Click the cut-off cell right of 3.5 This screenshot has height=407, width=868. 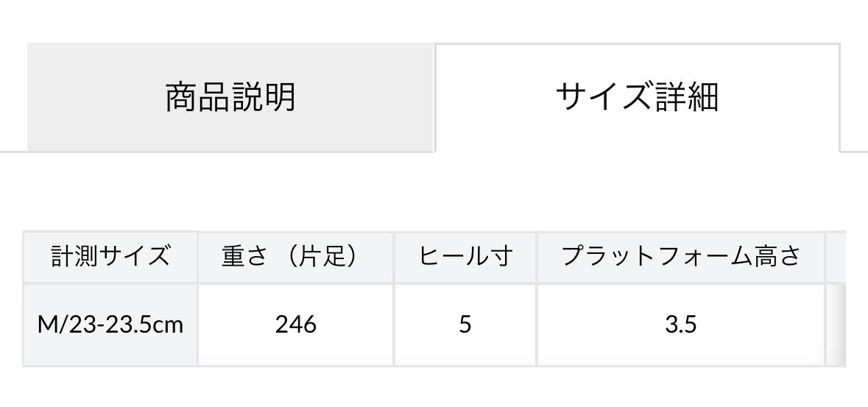(x=836, y=324)
